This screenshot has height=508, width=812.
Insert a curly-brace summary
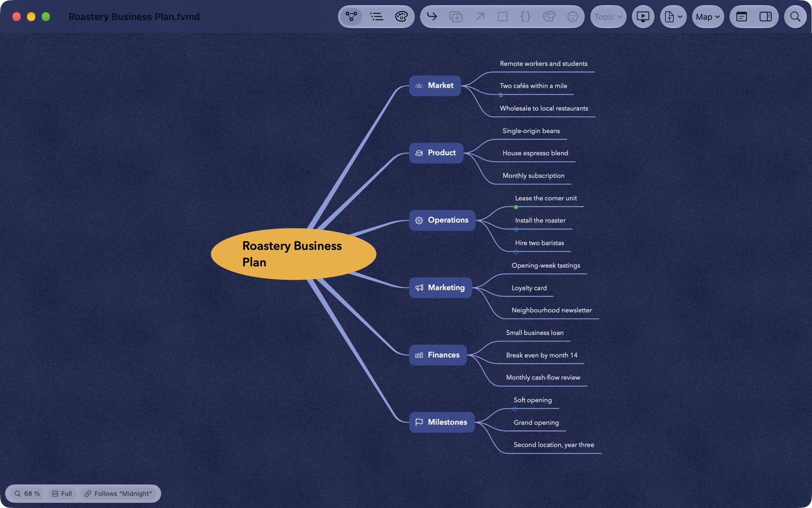pos(525,17)
